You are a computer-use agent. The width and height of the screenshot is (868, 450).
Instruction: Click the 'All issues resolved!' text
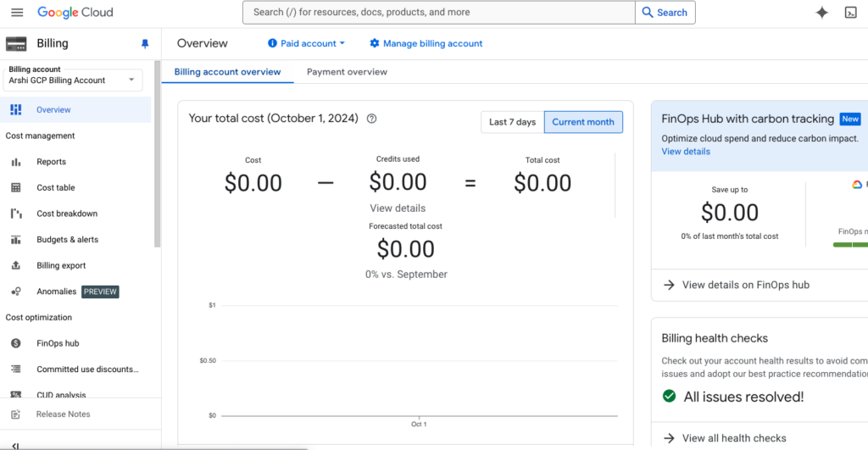pos(743,397)
